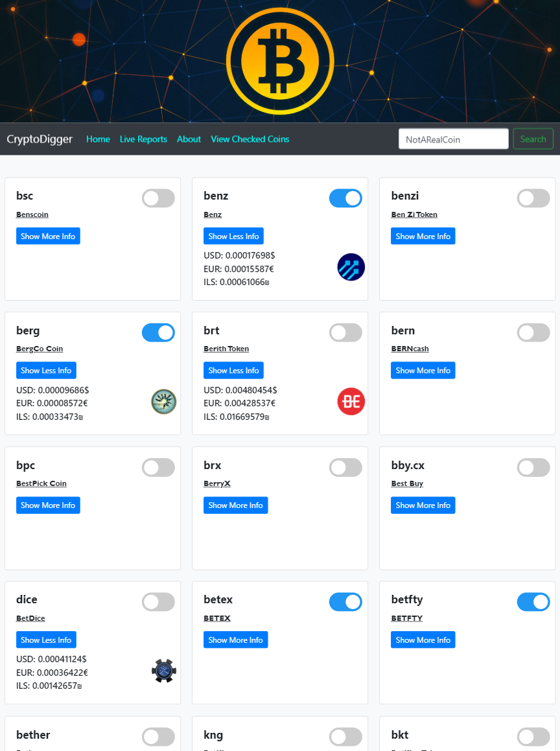The image size is (560, 751).
Task: Click the BetDice chip logo icon
Action: click(x=164, y=671)
